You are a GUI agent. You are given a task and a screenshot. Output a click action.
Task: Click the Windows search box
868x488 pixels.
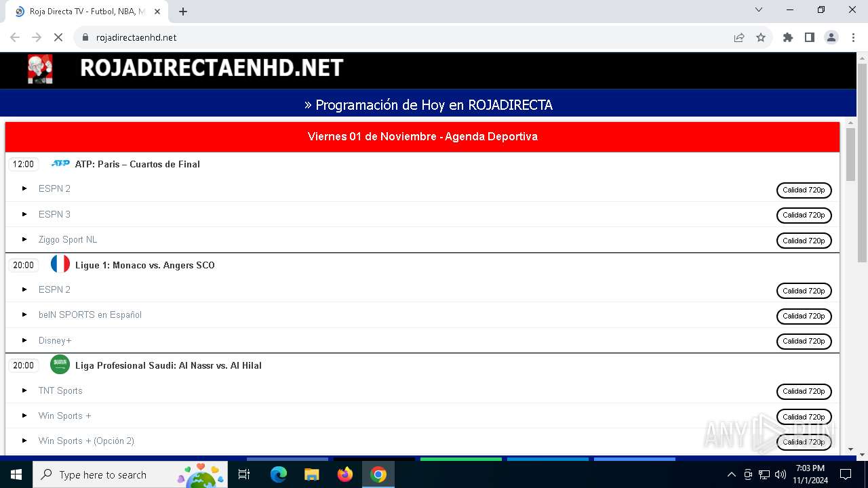point(131,474)
